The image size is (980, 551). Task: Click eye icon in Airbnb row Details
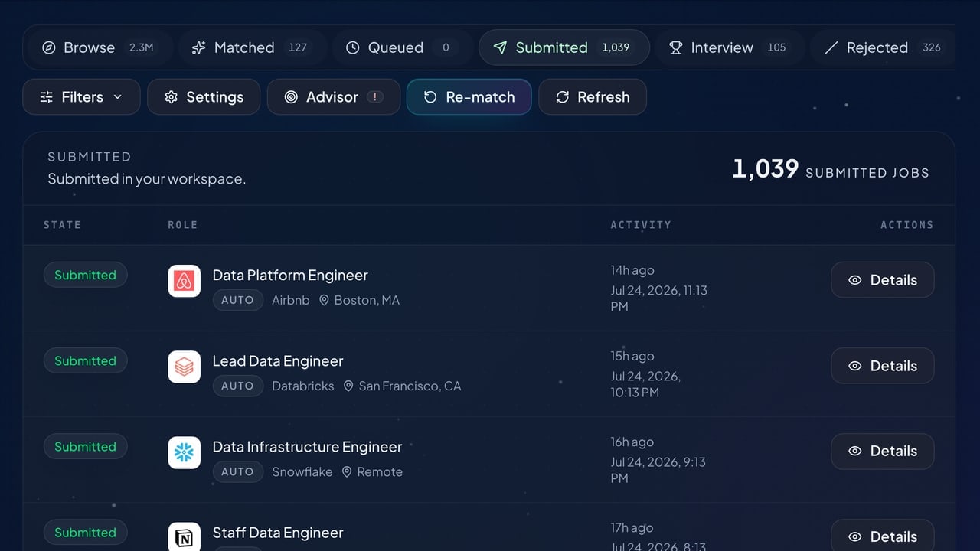pos(855,280)
